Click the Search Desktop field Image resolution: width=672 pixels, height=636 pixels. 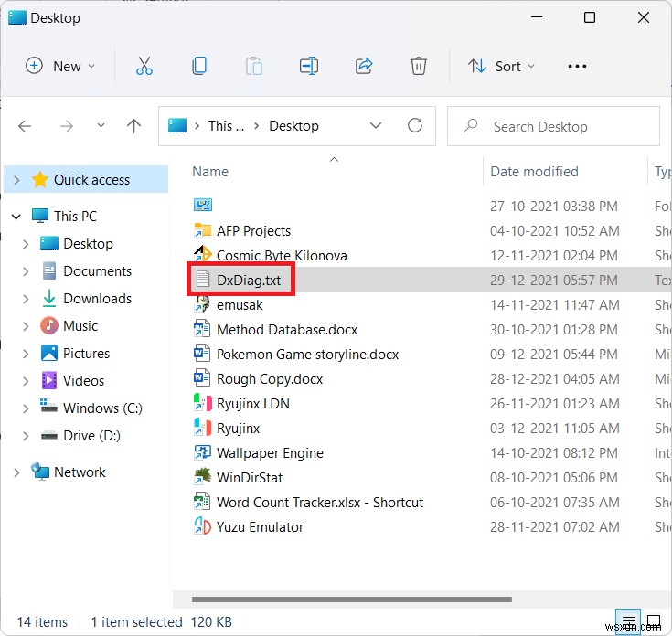point(553,126)
